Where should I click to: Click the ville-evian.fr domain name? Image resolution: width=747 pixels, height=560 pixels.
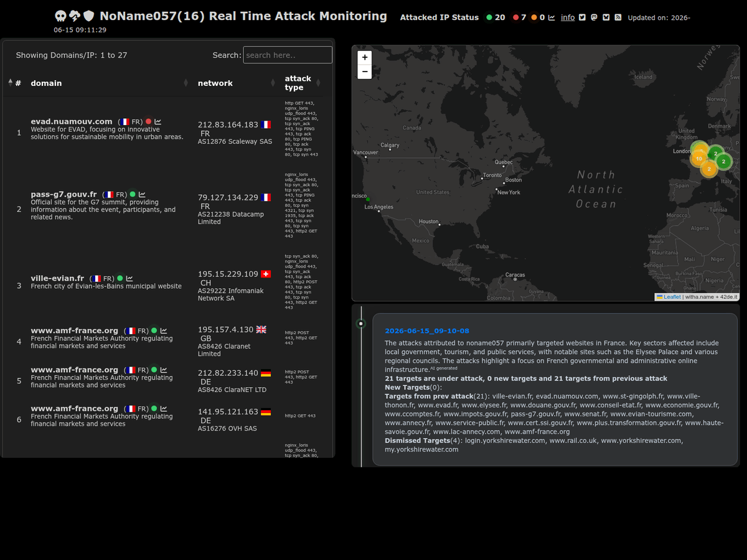pos(57,278)
